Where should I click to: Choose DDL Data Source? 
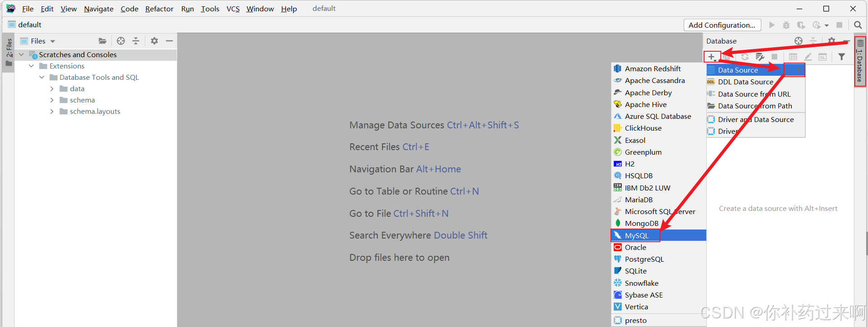click(756, 82)
